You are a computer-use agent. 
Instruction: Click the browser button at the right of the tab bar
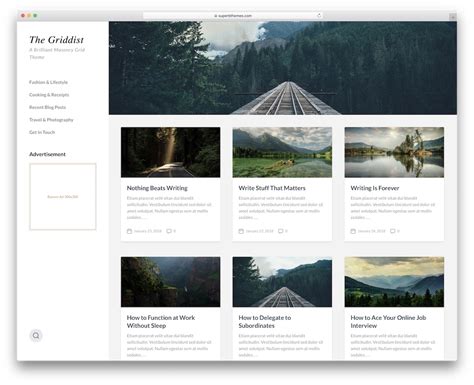pos(453,16)
